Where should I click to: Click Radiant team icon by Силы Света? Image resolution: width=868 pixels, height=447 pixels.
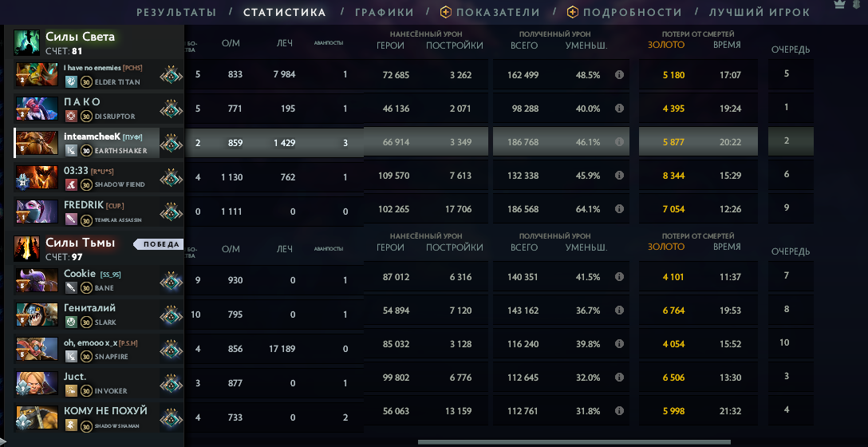pos(26,42)
